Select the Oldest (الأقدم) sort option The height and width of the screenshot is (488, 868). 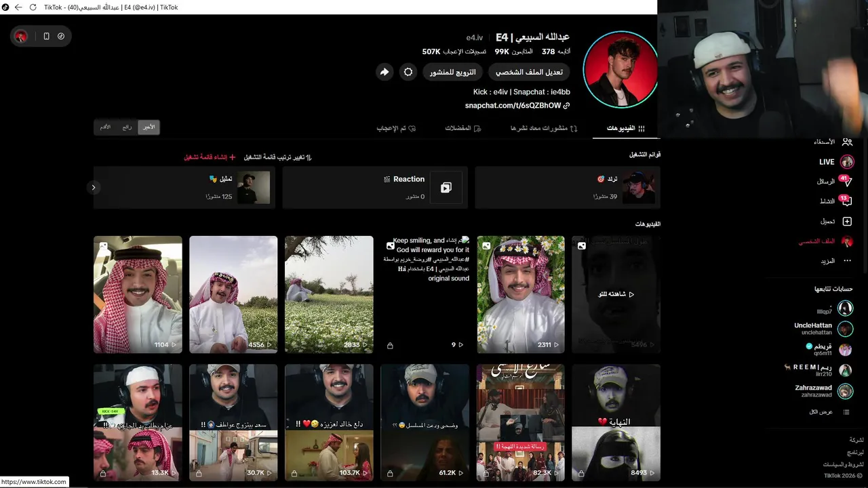tap(105, 127)
